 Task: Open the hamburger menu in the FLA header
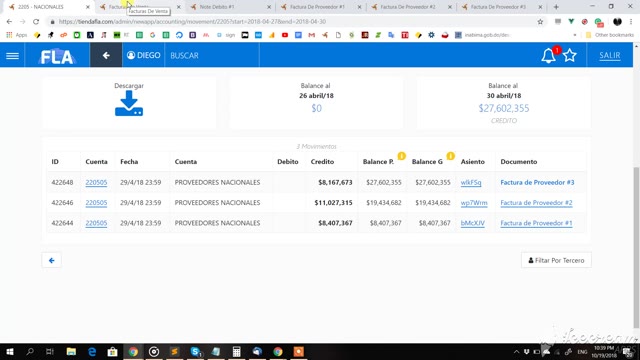pos(12,56)
